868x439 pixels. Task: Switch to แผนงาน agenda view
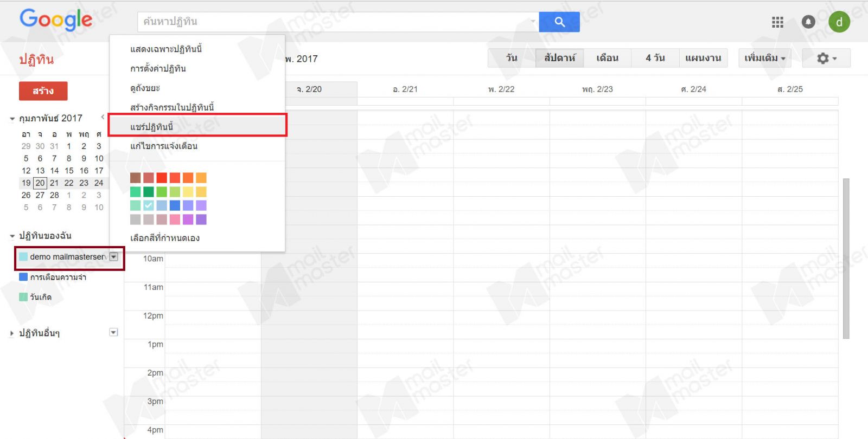(x=703, y=58)
